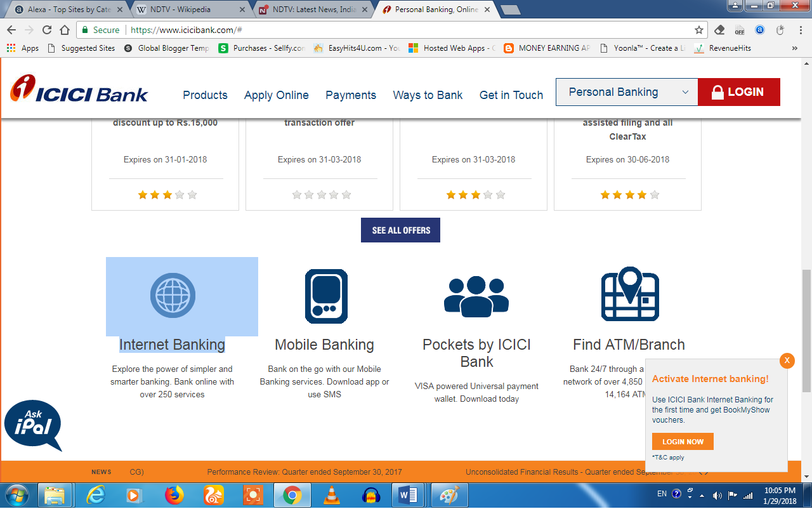
Task: Bookmark this page with the star icon
Action: click(699, 30)
